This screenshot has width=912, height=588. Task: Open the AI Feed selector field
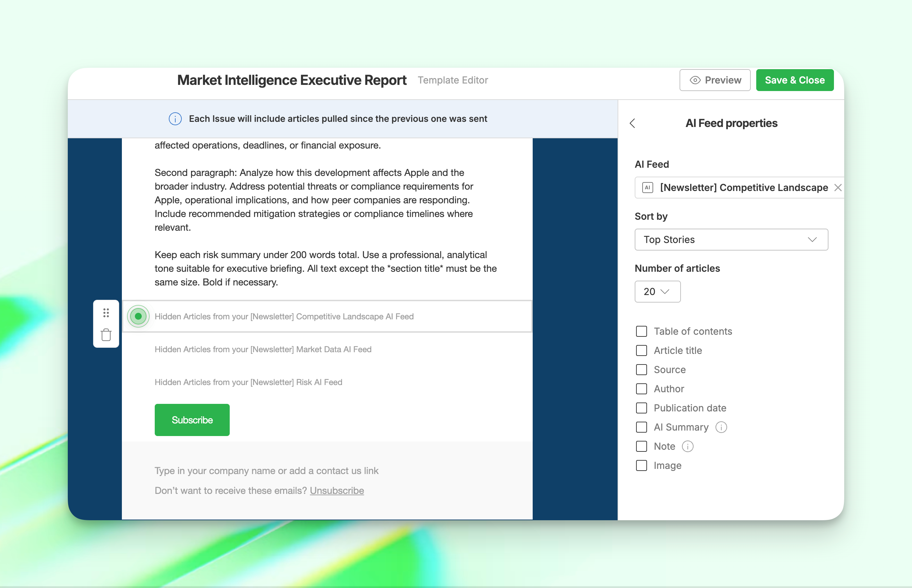point(737,188)
